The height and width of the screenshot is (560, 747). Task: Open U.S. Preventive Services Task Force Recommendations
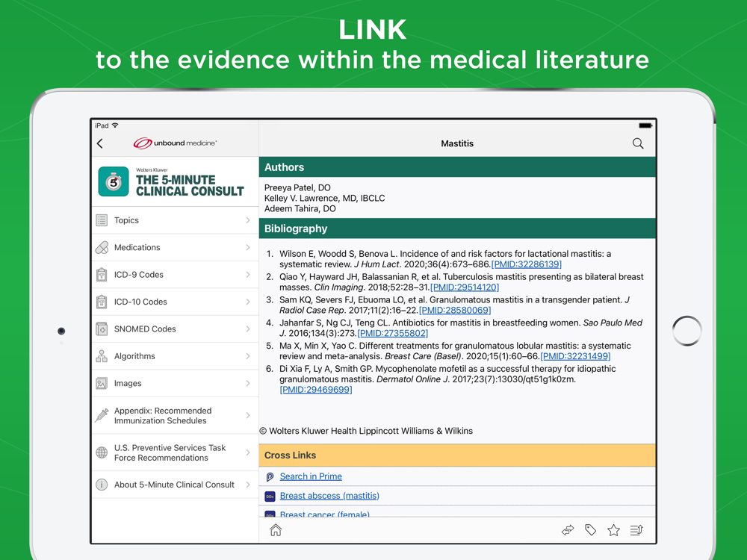click(175, 452)
